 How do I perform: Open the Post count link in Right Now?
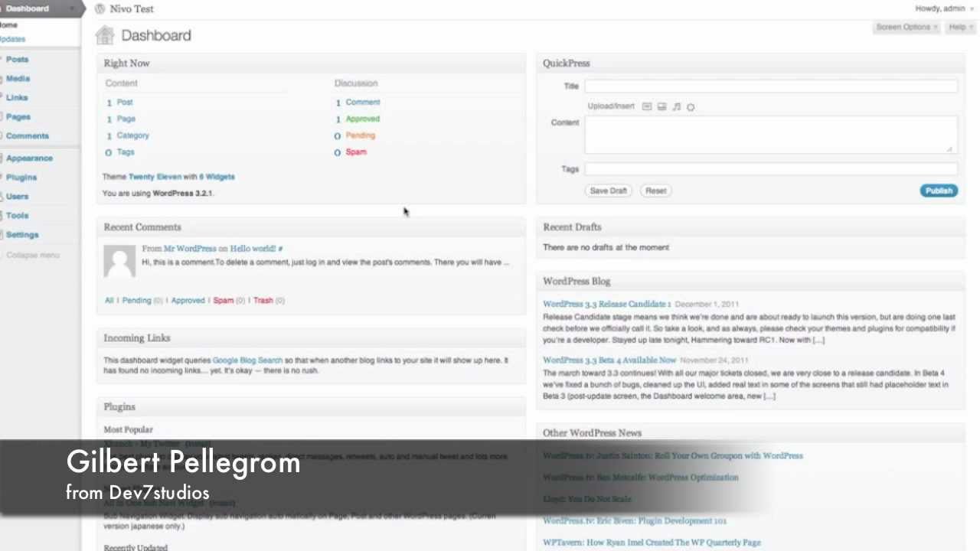(x=125, y=102)
